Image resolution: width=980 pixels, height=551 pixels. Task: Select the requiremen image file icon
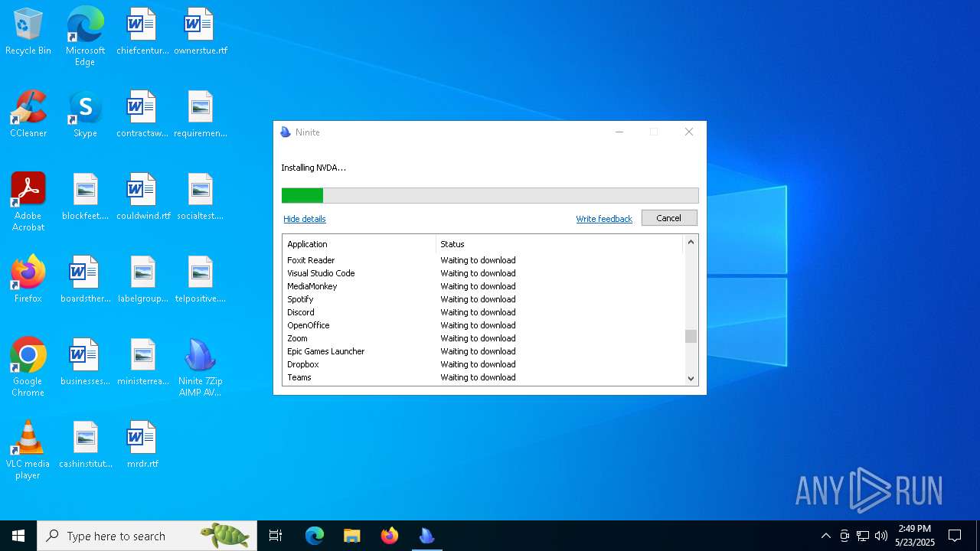pyautogui.click(x=201, y=115)
